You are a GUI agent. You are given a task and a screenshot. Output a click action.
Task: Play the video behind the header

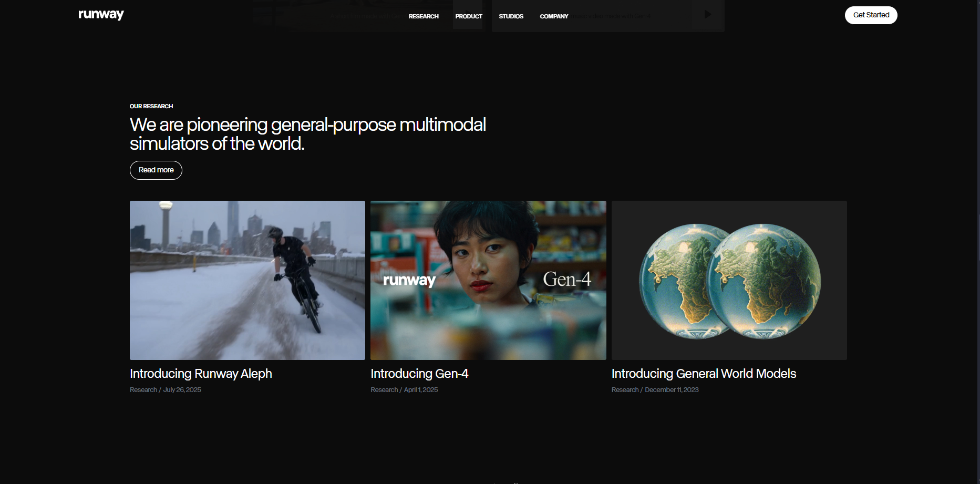click(708, 14)
